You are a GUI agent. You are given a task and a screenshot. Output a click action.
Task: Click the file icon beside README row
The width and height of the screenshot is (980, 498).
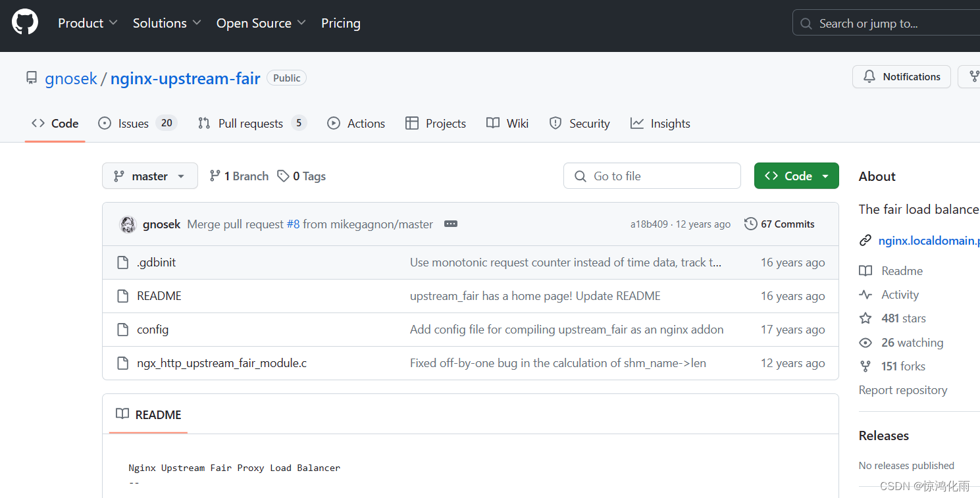point(122,296)
